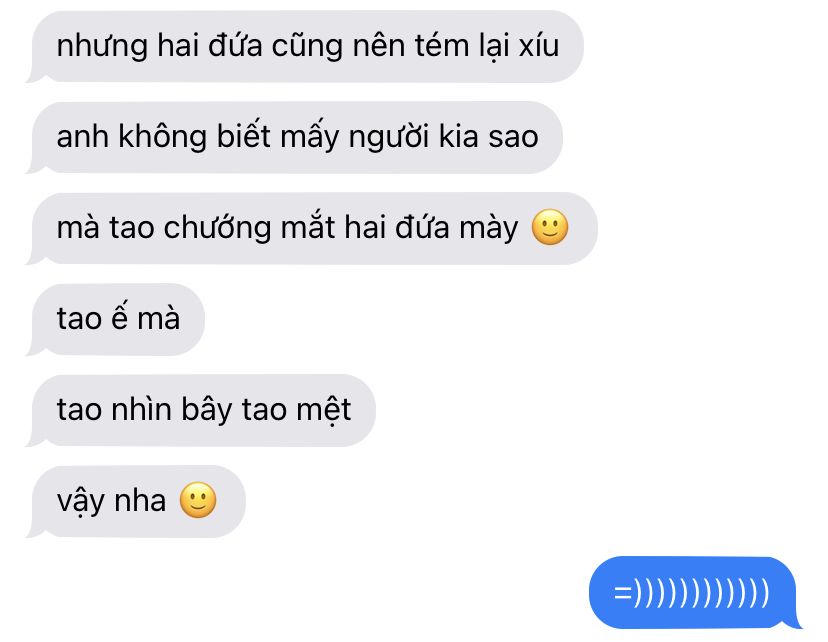Tap the smiley emoji next to "vậy nha"

[198, 500]
